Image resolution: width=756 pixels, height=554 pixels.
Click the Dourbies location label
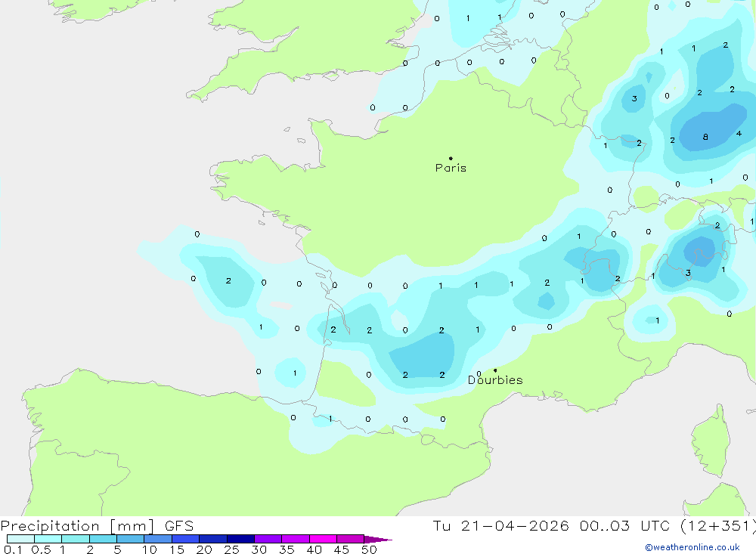click(495, 380)
